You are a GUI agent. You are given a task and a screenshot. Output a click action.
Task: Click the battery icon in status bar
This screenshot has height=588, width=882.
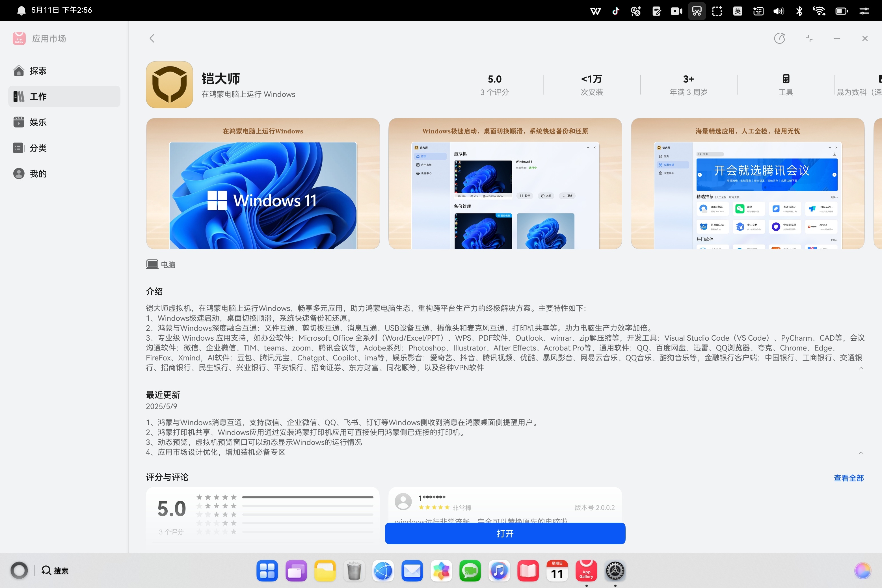[841, 11]
